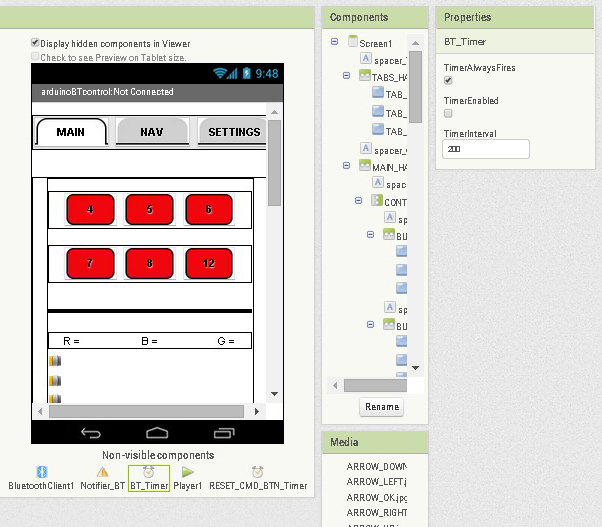Click the red button labeled 12
602x527 pixels.
pos(209,263)
